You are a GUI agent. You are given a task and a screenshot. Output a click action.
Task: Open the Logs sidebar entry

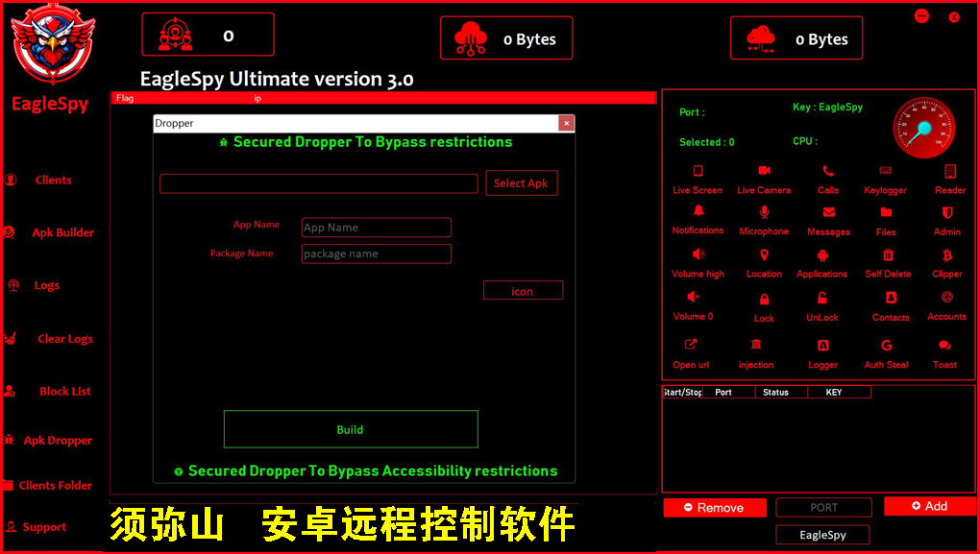click(46, 285)
